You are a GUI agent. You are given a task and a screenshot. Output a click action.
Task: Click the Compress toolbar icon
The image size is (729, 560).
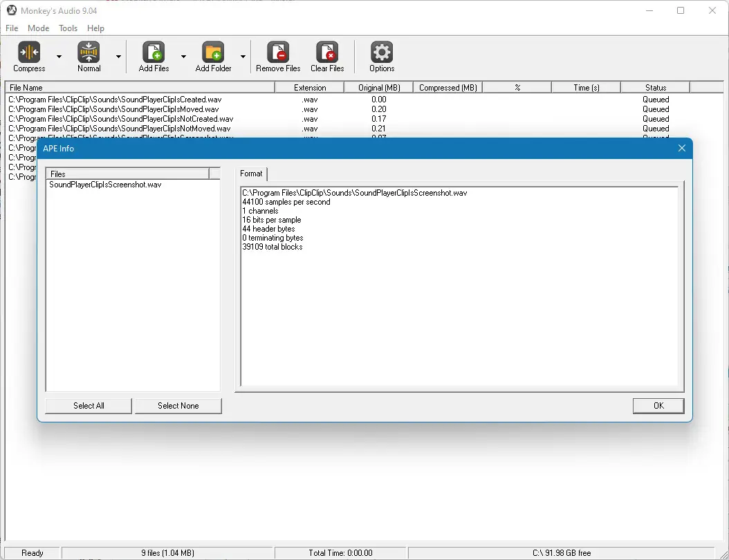[29, 52]
